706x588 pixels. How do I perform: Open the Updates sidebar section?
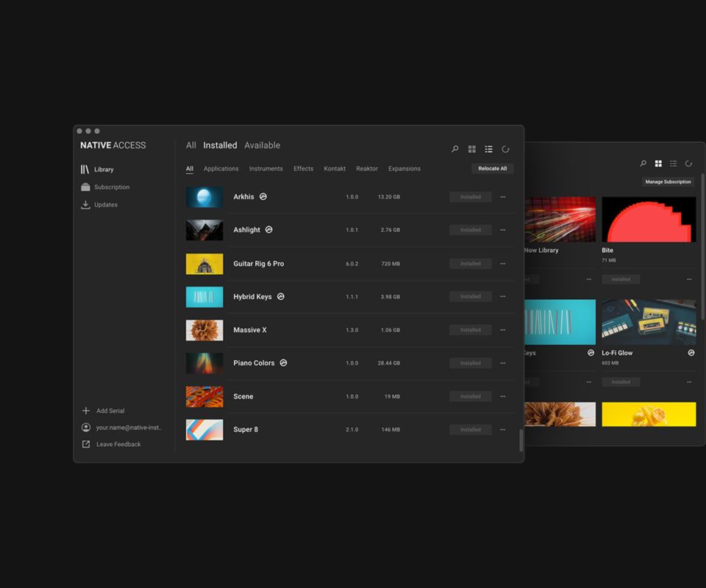click(105, 205)
